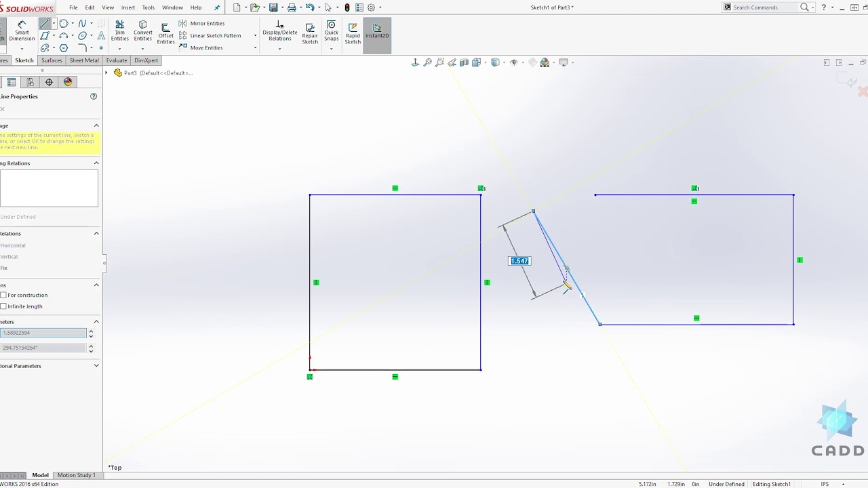Check the For construction checkbox
The image size is (868, 488).
click(3, 295)
